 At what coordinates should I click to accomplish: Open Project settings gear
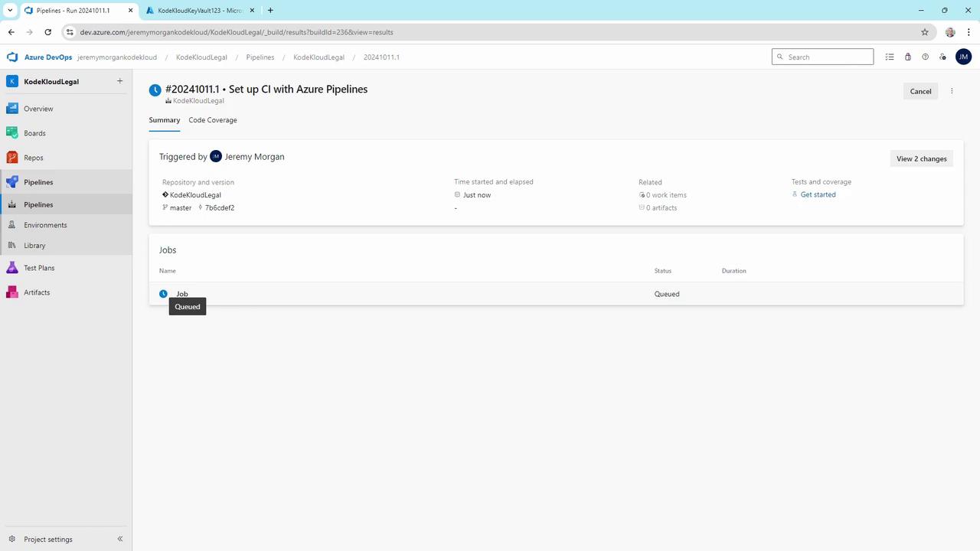click(12, 539)
